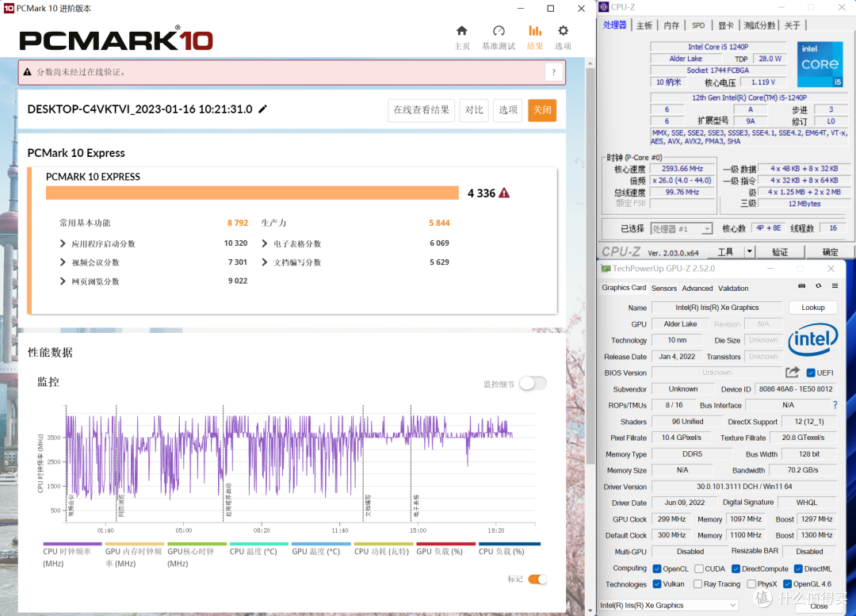856x616 pixels.
Task: Toggle PhysX checkbox in GPU-Z
Action: click(x=751, y=583)
